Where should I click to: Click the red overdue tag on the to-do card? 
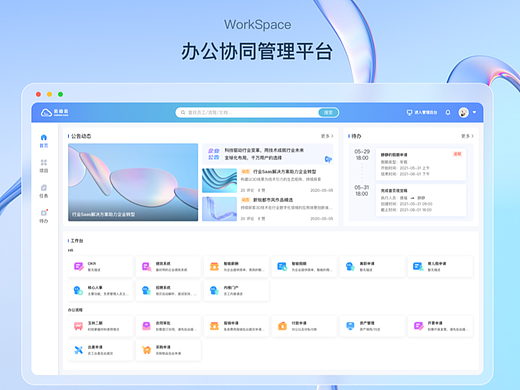click(457, 154)
